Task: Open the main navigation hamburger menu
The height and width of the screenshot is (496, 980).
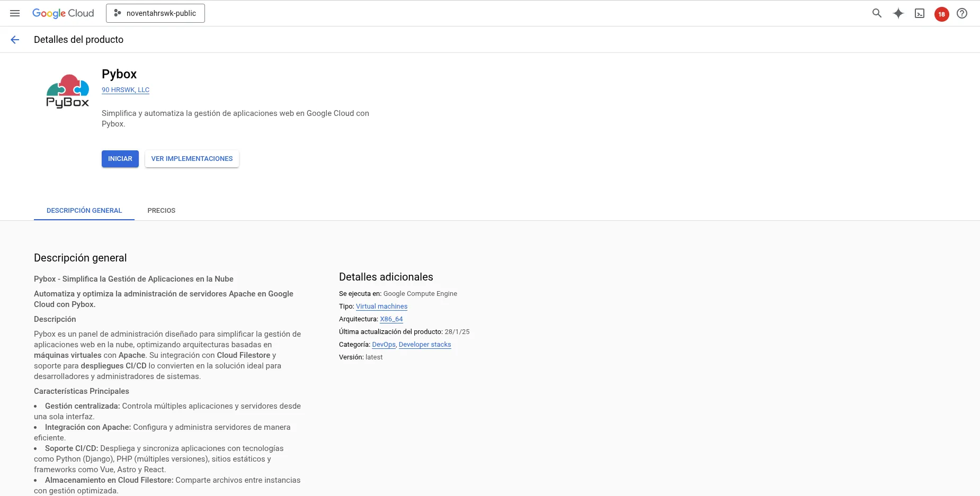Action: pos(15,13)
